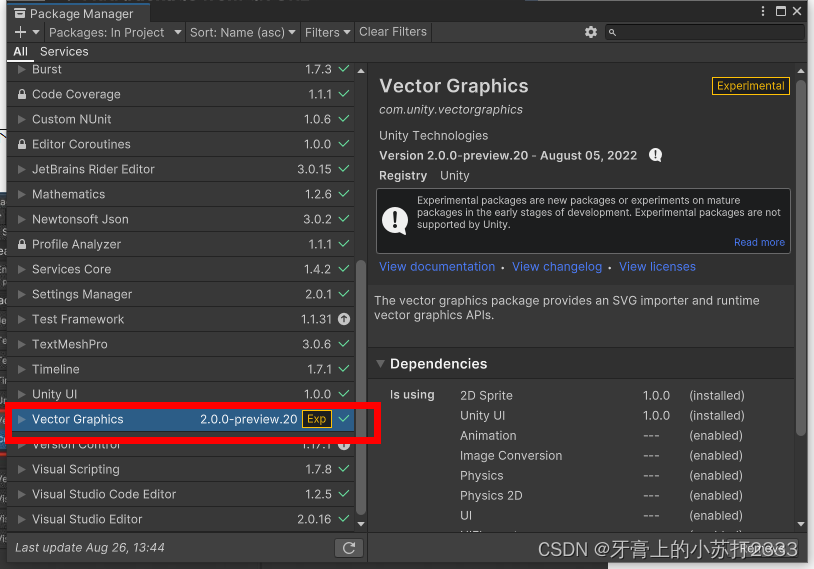
Task: Open View changelog link
Action: 557,267
